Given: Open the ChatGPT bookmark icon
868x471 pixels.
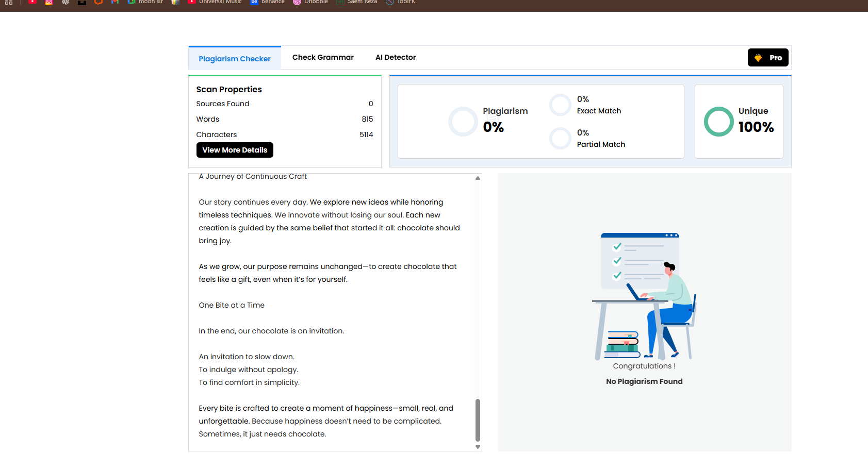Looking at the screenshot, I should [65, 2].
